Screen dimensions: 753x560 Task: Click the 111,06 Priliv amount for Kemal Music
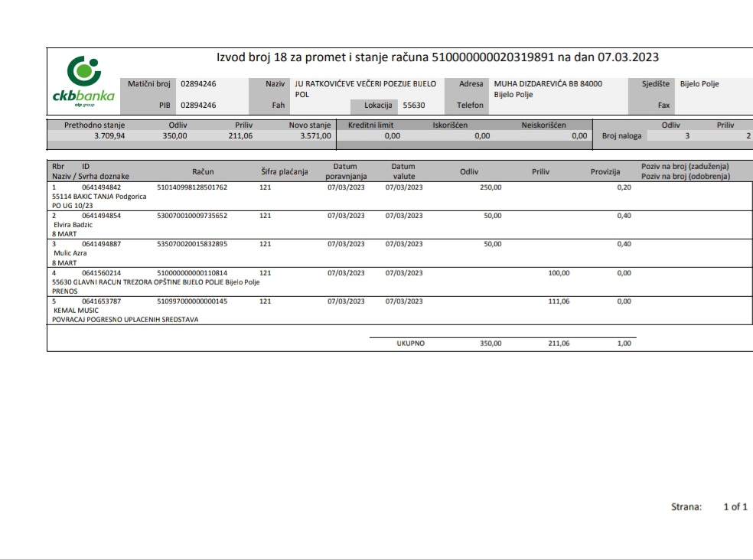pyautogui.click(x=559, y=301)
